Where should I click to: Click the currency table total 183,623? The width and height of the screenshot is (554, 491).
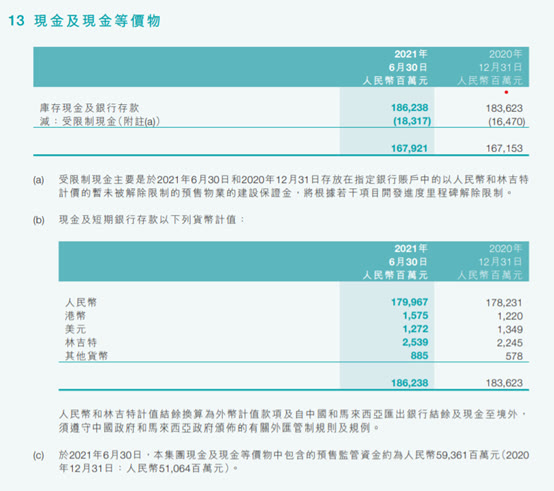pyautogui.click(x=504, y=383)
